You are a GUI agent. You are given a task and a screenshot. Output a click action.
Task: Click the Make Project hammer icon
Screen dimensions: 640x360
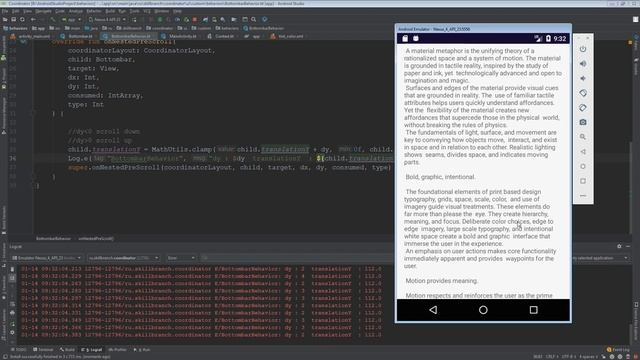tap(53, 20)
